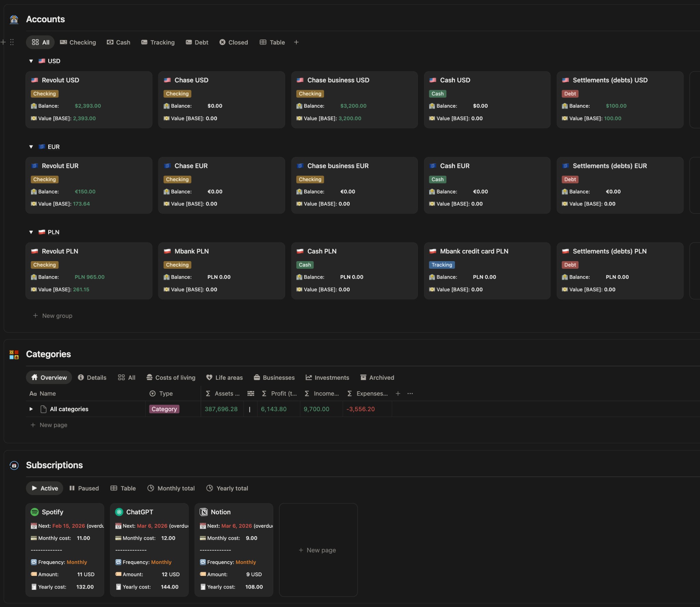
Task: Click the Notion icon on its subscription card
Action: (x=203, y=512)
